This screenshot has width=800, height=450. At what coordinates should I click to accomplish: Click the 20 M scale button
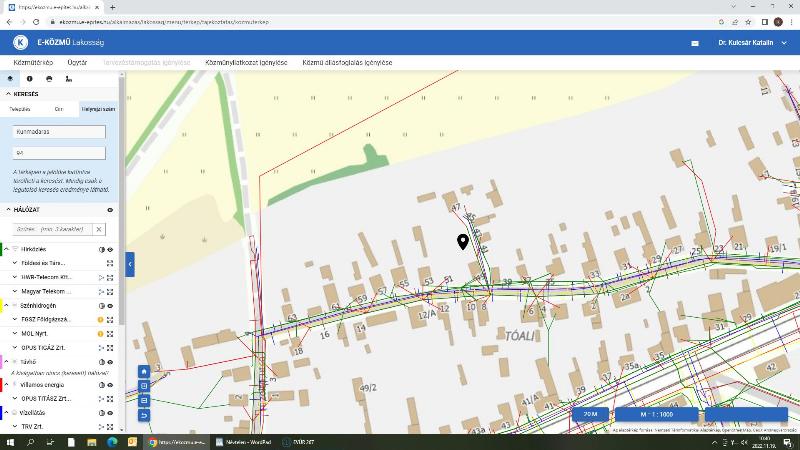[x=590, y=414]
